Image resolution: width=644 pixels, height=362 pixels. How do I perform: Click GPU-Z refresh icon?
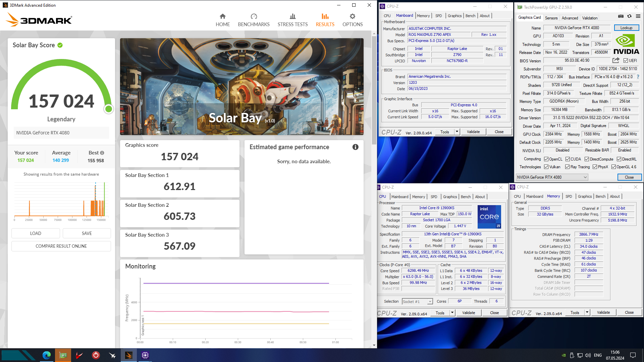tap(629, 16)
